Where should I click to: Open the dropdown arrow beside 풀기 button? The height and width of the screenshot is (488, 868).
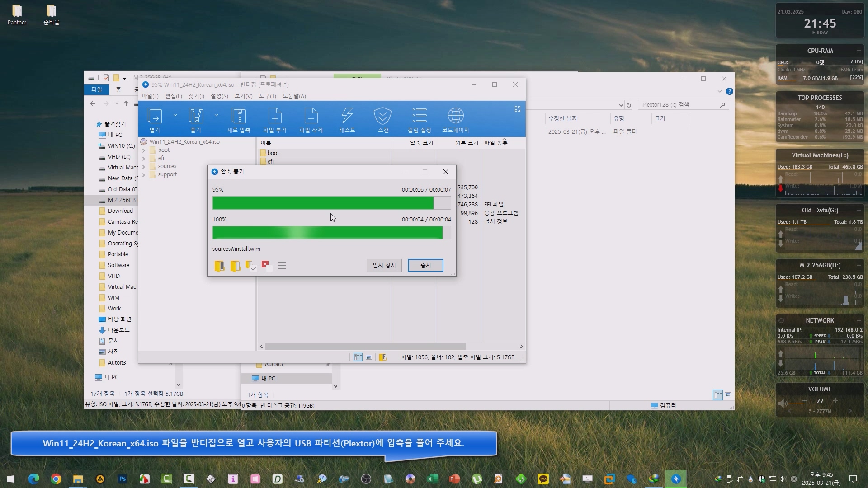tap(216, 116)
